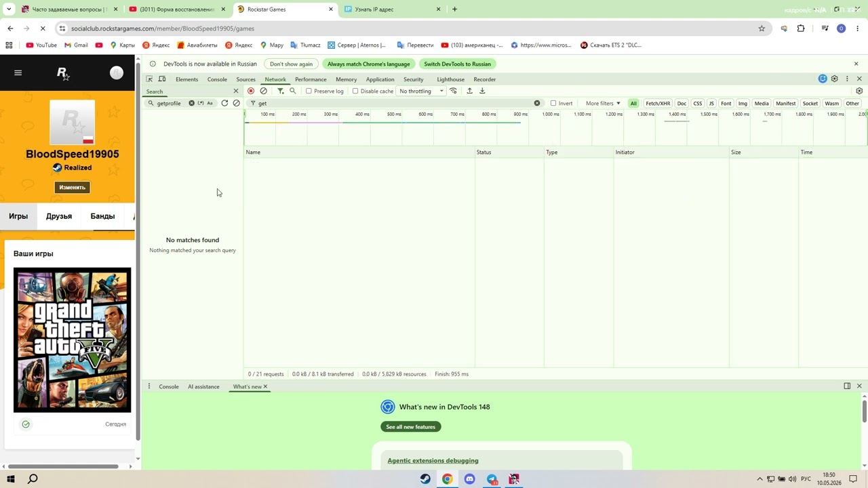Open the Chrome tab search dropdown arrow
Screen dimensions: 868x488
coord(9,9)
